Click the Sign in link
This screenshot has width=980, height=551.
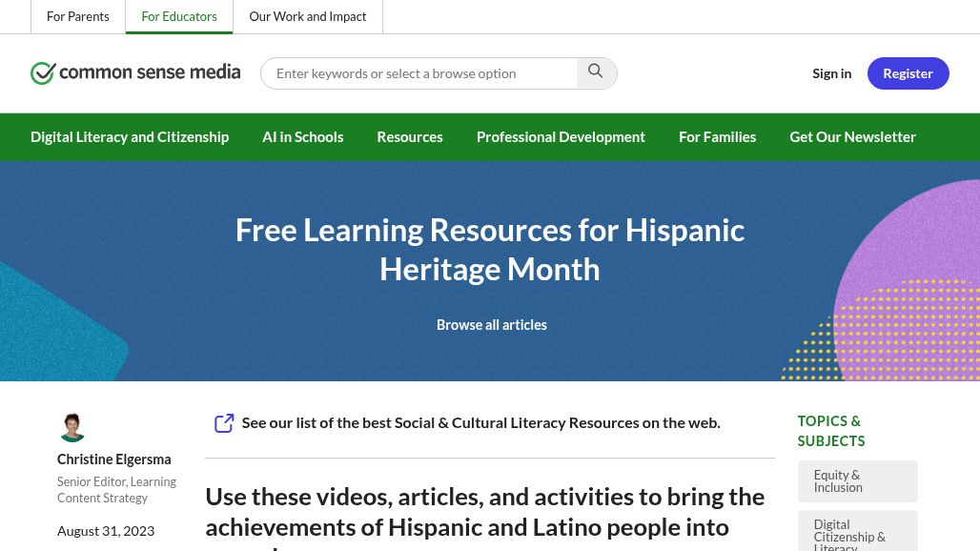point(831,73)
